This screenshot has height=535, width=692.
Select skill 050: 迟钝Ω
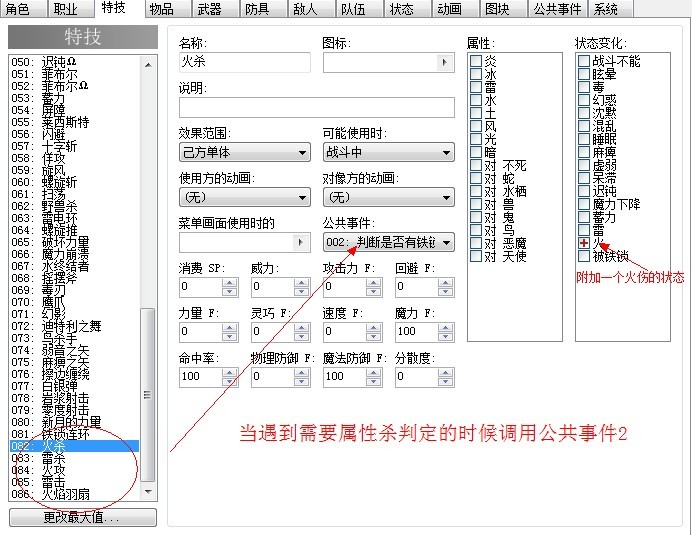[x=74, y=62]
